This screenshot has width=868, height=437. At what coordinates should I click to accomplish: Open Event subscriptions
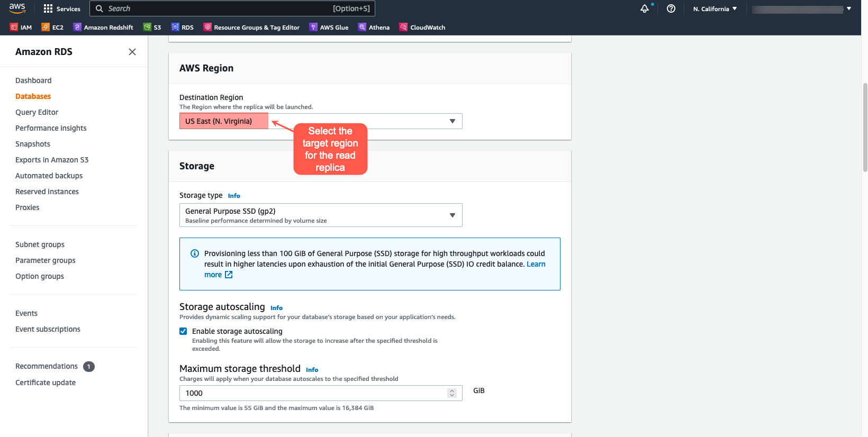48,329
